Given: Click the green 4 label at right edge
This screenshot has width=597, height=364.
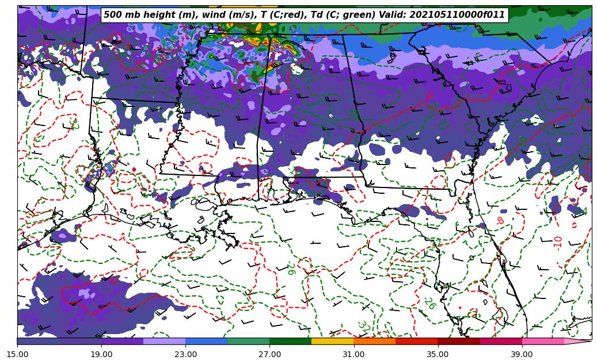Looking at the screenshot, I should (584, 212).
